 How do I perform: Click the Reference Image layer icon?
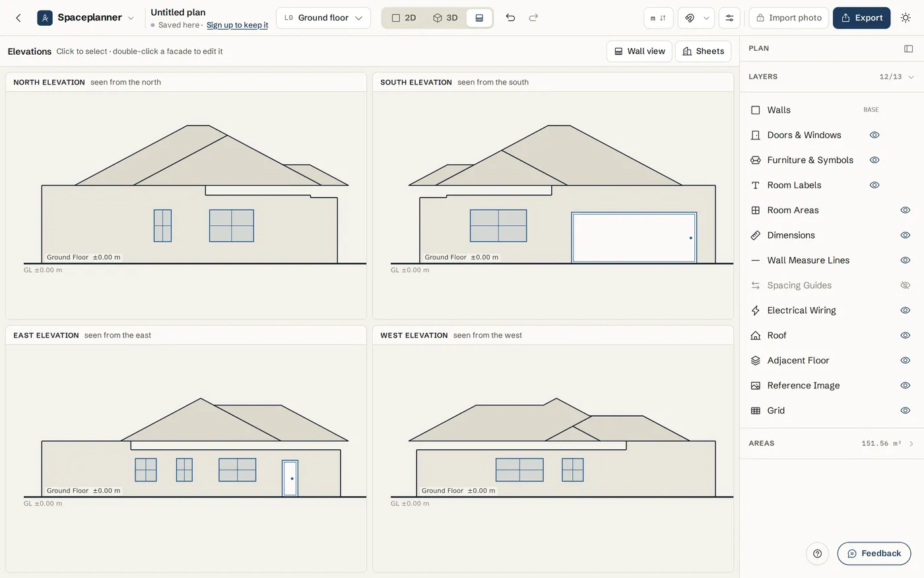(x=756, y=386)
